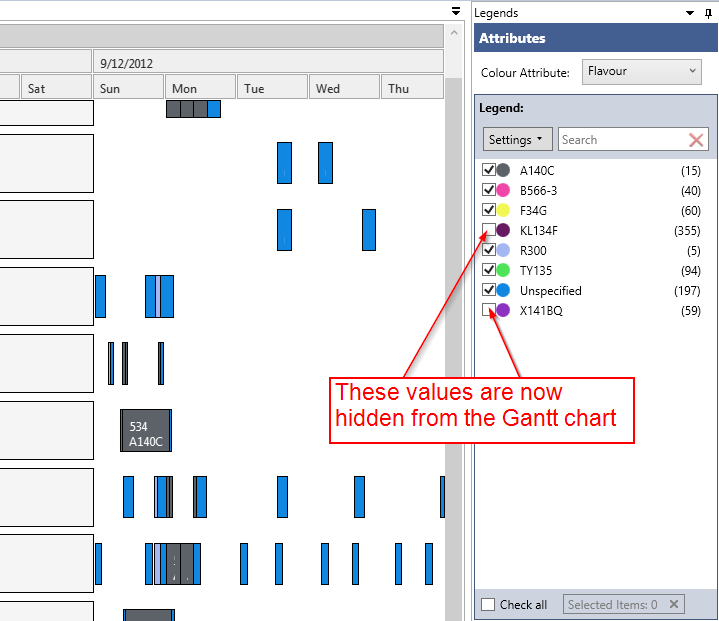Select the Wed day column header
Image resolution: width=719 pixels, height=621 pixels.
(x=344, y=88)
